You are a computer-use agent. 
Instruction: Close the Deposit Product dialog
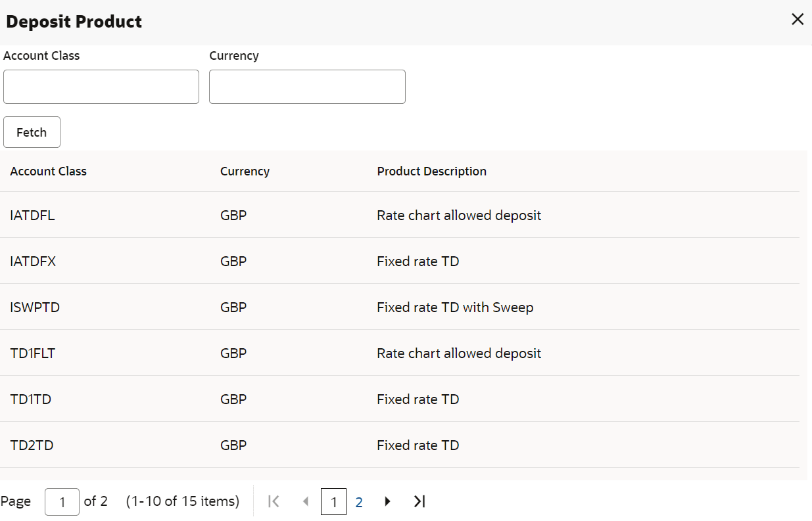(798, 20)
